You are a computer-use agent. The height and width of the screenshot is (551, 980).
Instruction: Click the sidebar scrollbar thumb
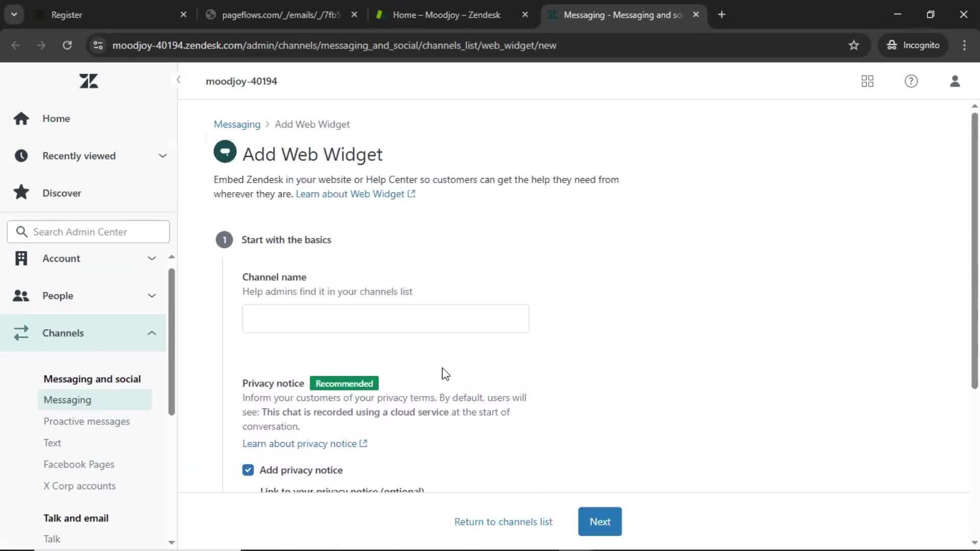point(171,342)
